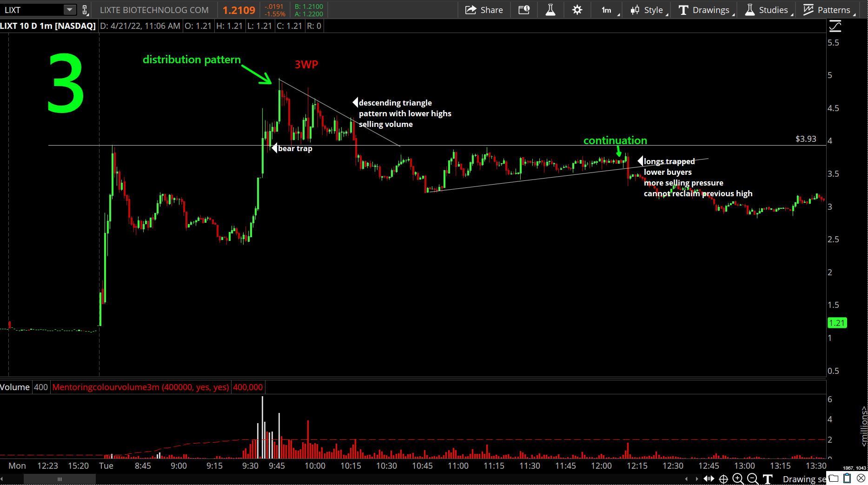
Task: Click the right arrow of the horizontal scrollbar
Action: [x=697, y=478]
